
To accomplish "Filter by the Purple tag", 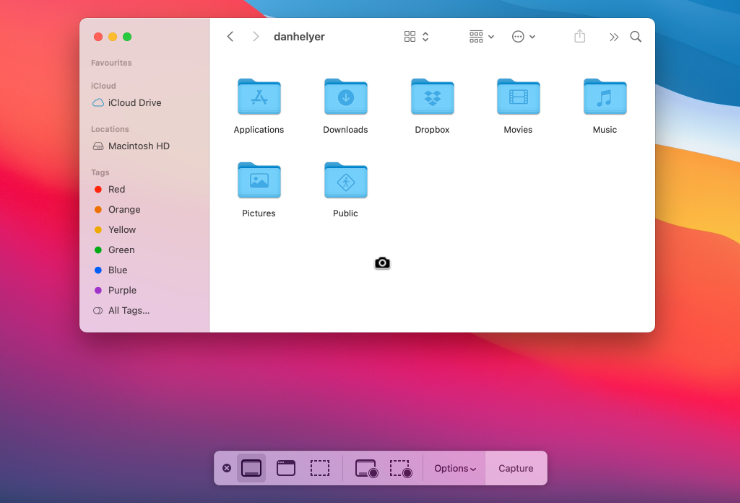I will click(115, 290).
